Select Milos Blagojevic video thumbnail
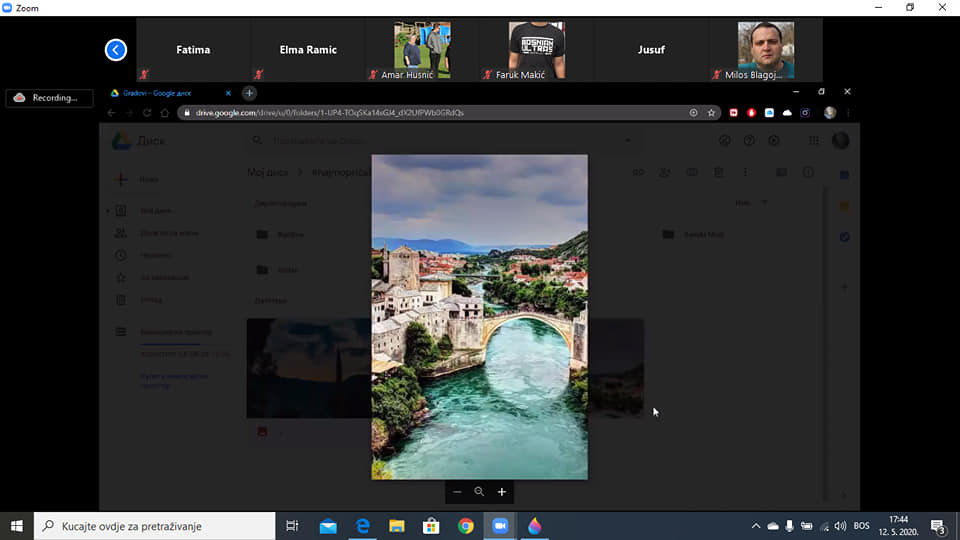Image resolution: width=960 pixels, height=540 pixels. 765,50
